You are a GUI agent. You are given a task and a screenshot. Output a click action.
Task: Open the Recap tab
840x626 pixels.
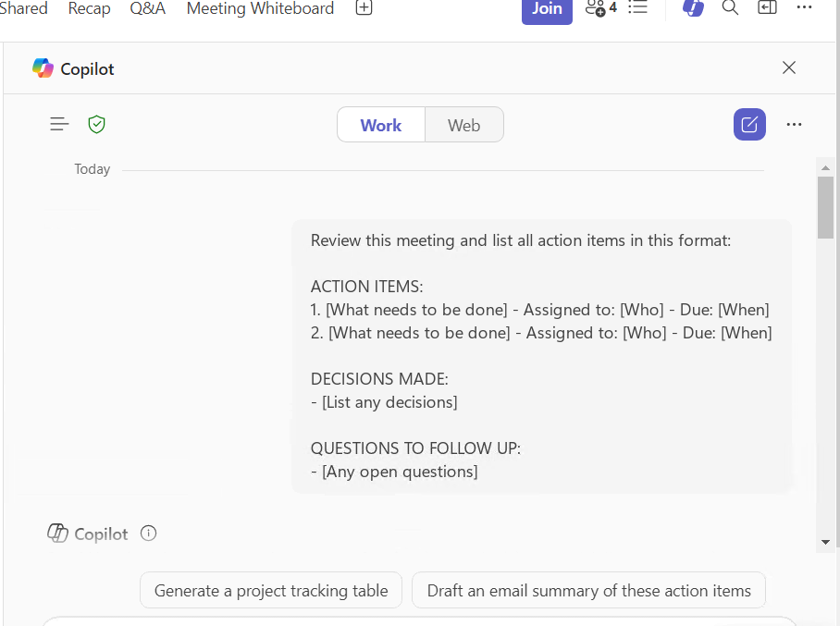click(x=89, y=8)
